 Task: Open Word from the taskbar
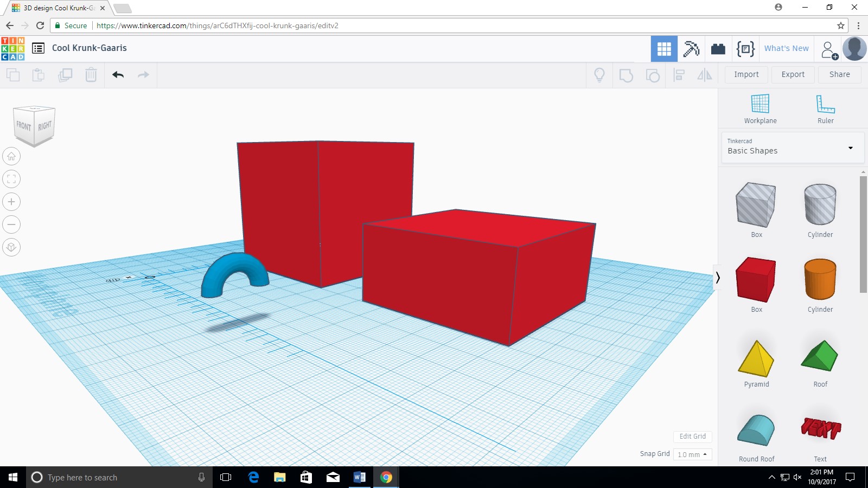coord(360,477)
